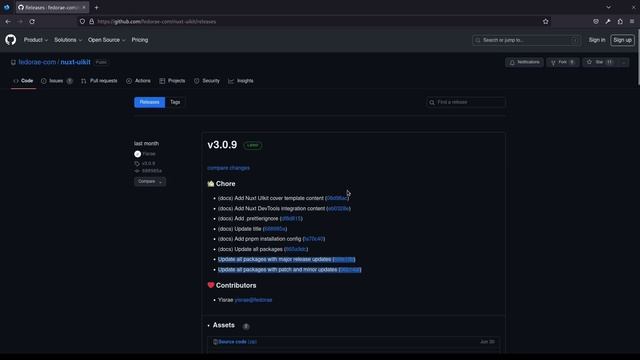Switch to the Projects tab
Image resolution: width=640 pixels, height=360 pixels.
coord(172,81)
